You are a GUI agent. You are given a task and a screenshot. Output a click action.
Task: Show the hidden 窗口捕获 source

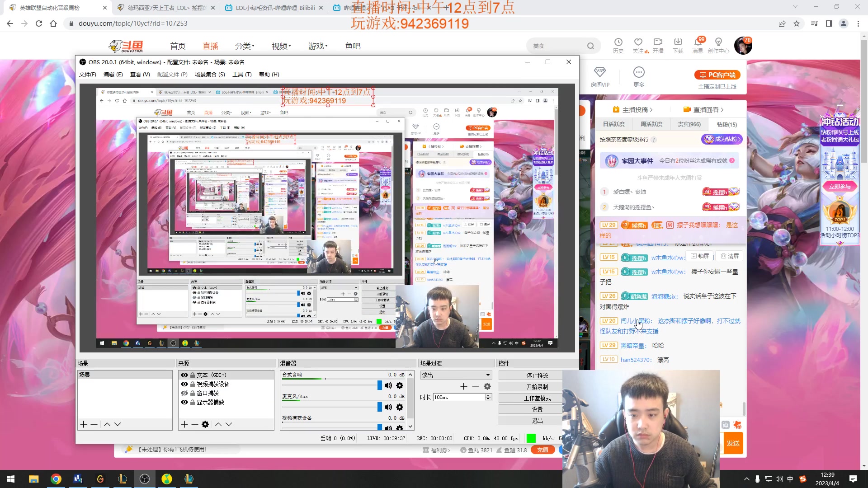point(184,393)
